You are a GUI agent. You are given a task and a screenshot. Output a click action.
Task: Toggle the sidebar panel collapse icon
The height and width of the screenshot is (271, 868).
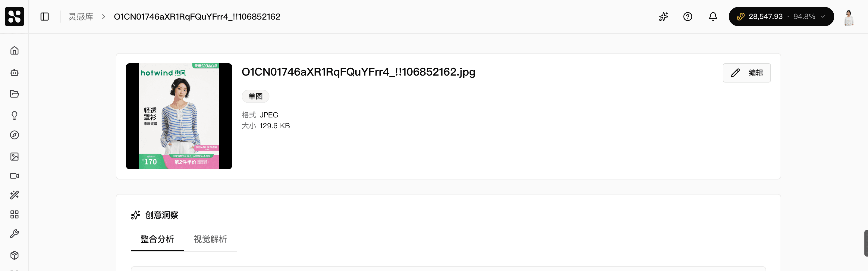45,17
